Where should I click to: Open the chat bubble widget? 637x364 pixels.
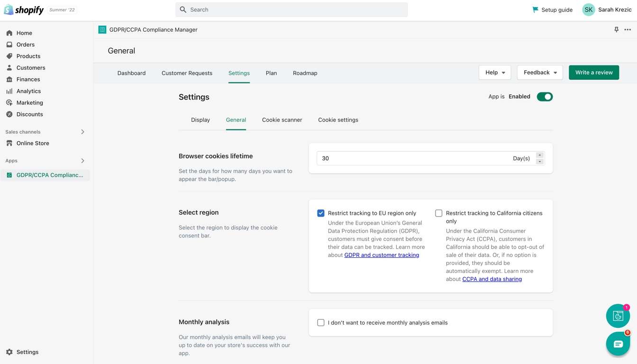tap(618, 344)
